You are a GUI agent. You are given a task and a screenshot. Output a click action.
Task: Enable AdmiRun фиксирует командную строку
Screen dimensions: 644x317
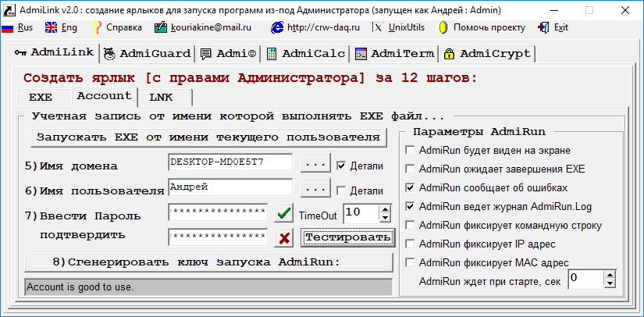click(x=410, y=226)
